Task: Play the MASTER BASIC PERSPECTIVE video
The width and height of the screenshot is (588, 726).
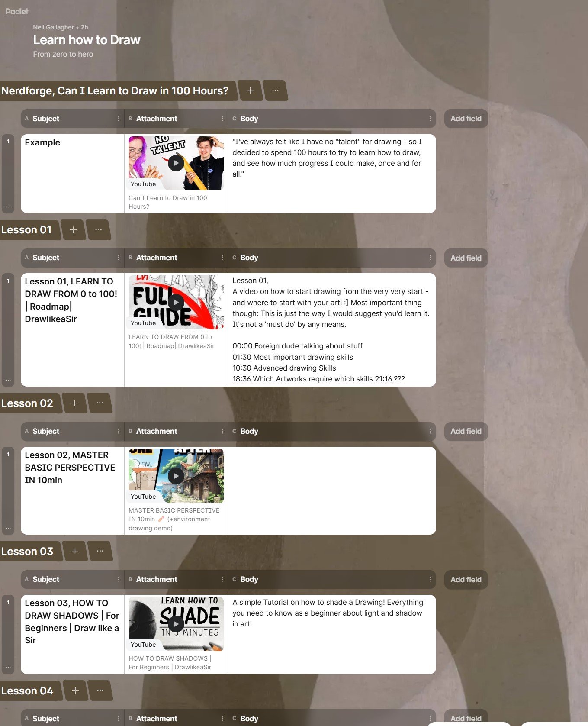Action: (176, 476)
